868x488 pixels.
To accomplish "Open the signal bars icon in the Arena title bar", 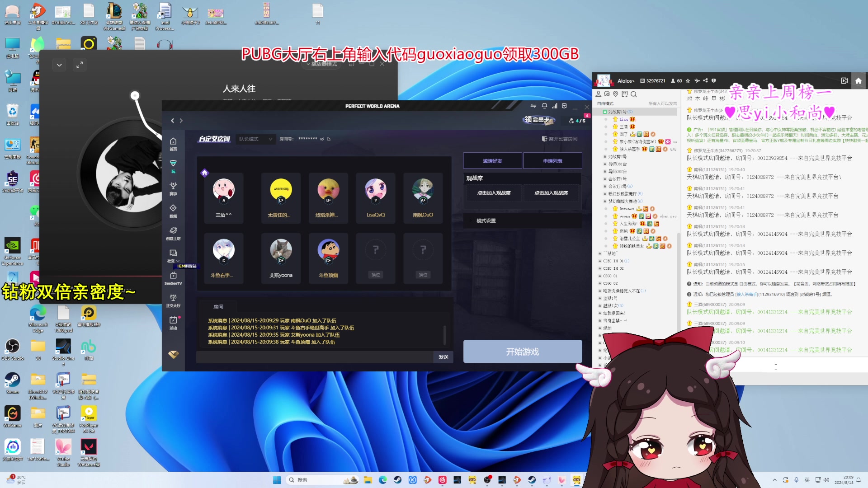I will 554,106.
